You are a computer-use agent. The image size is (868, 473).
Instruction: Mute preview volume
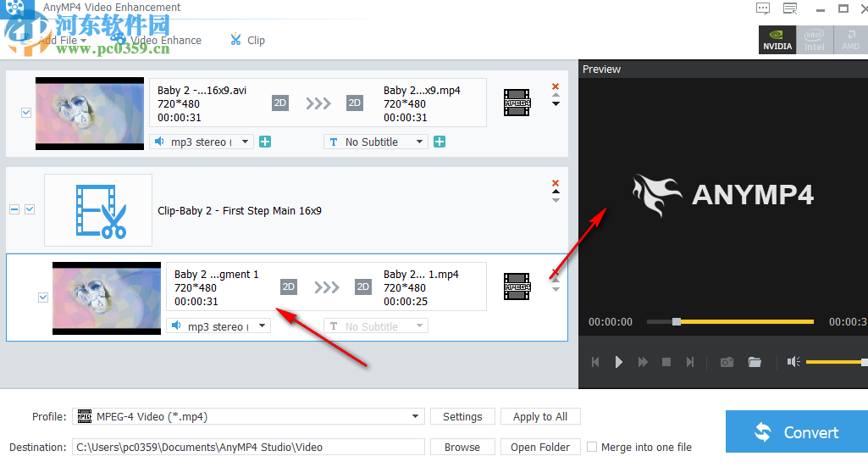click(793, 362)
